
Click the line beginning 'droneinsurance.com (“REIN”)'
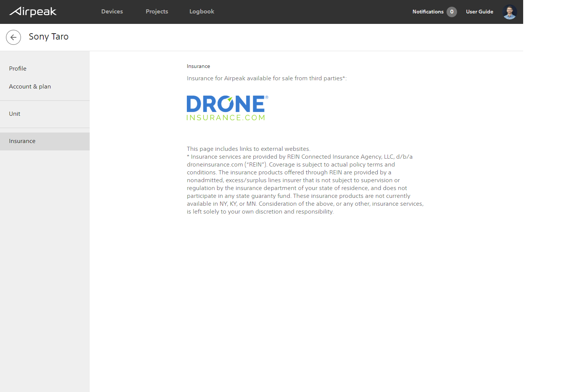pyautogui.click(x=291, y=165)
